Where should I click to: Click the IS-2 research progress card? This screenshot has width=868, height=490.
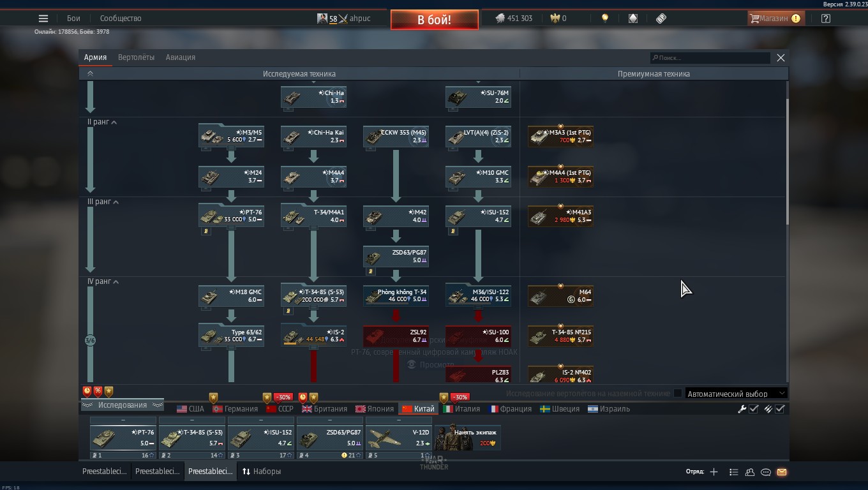(x=313, y=336)
